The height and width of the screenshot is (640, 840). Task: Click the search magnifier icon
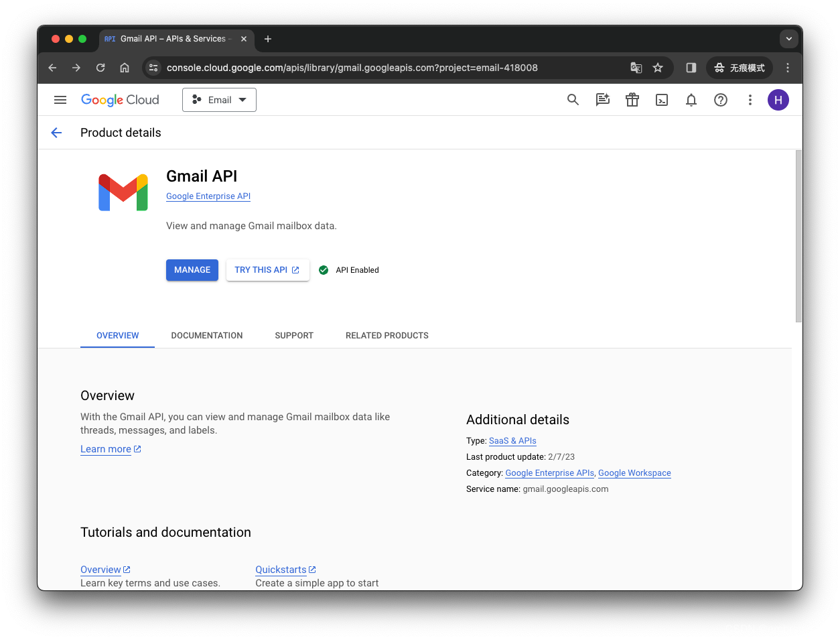click(x=573, y=100)
